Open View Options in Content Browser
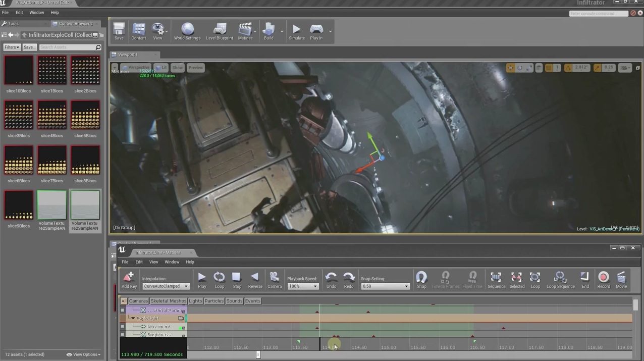 pos(84,354)
